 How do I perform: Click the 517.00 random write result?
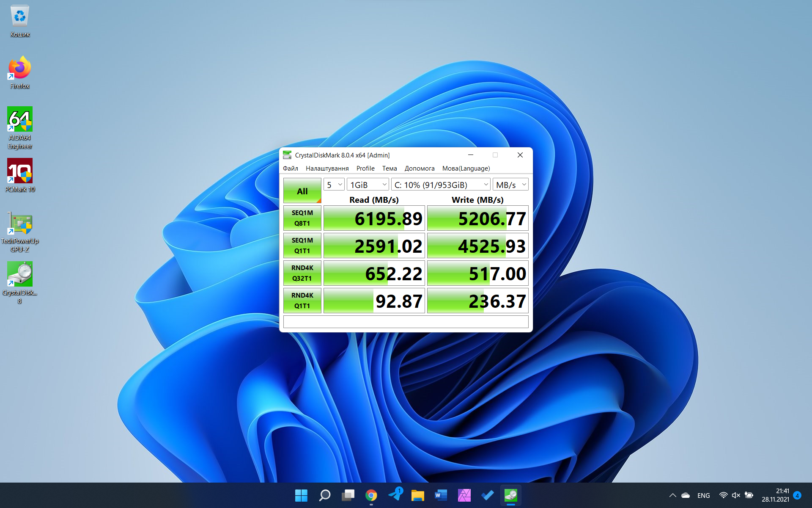478,273
